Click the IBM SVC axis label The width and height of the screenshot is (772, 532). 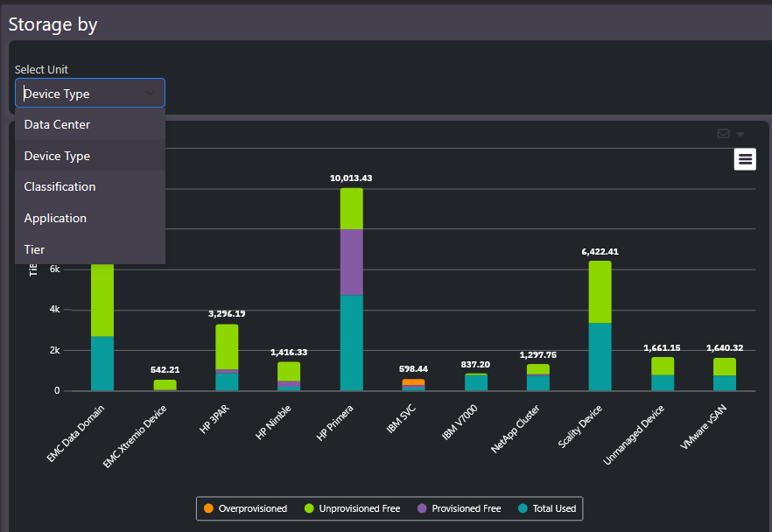click(x=401, y=419)
